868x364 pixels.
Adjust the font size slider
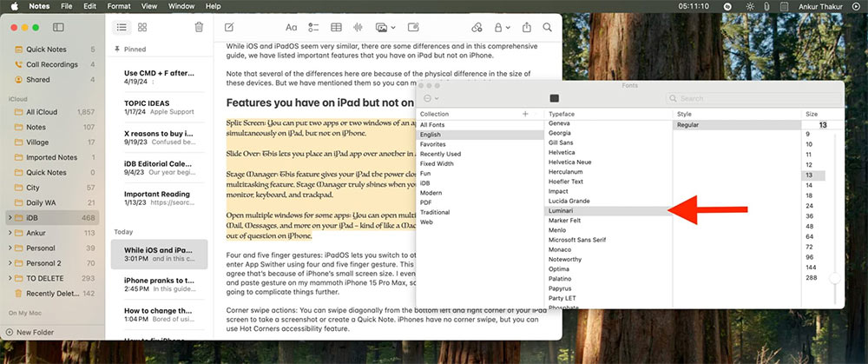835,278
